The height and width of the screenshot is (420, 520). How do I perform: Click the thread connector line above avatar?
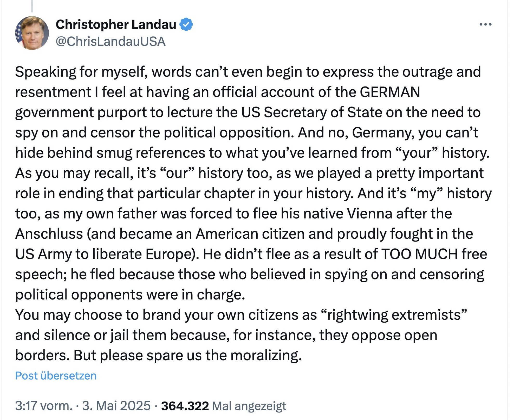(x=32, y=6)
